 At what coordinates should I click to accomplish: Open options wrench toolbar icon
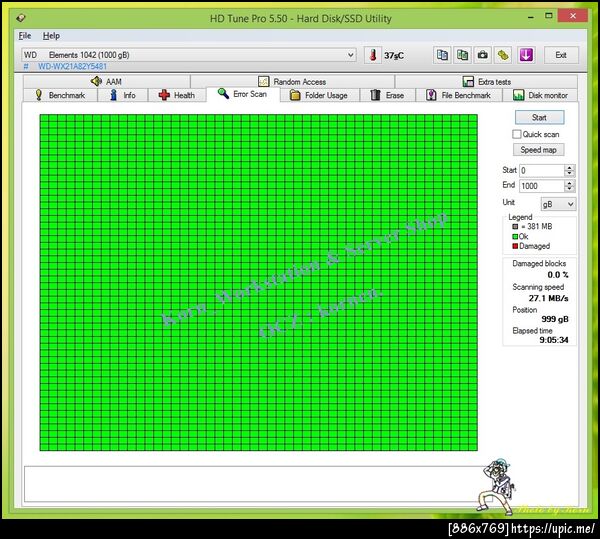tap(503, 55)
